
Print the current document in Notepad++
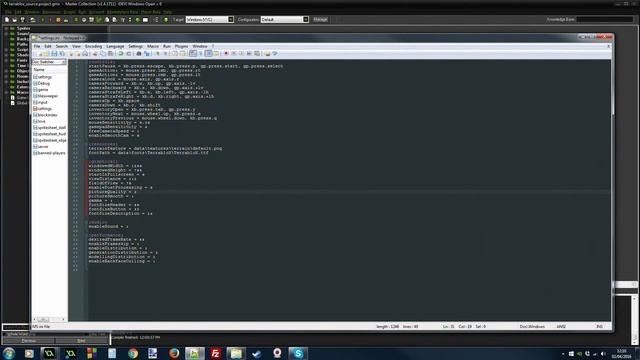click(85, 53)
